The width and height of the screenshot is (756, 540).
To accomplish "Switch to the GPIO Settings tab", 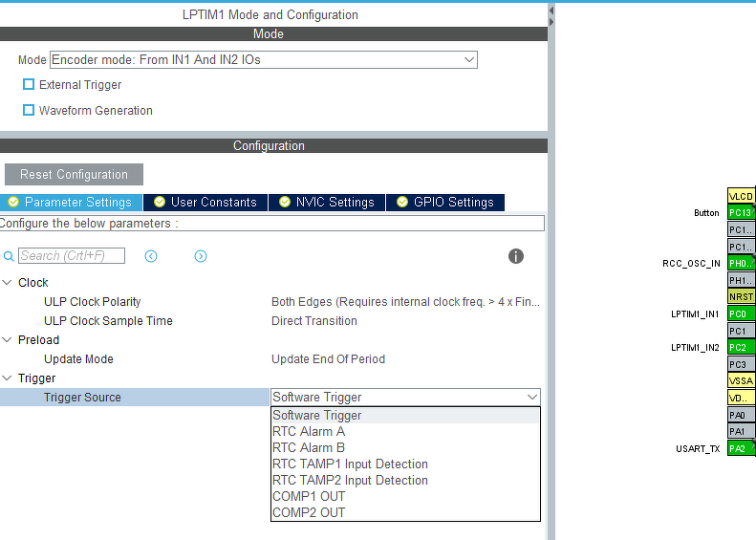I will [x=445, y=202].
